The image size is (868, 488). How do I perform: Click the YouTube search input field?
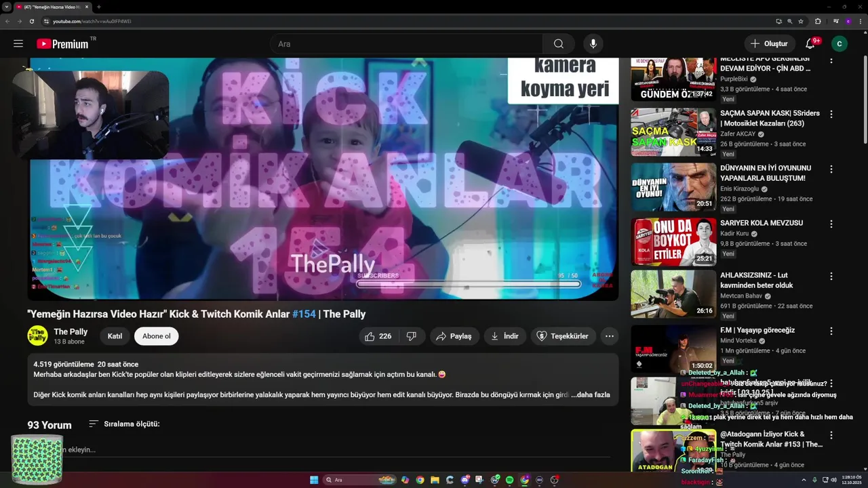coord(407,43)
